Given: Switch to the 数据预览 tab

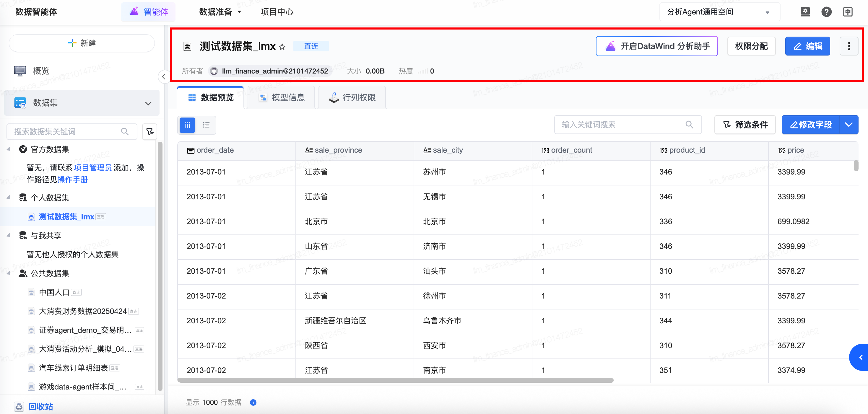Looking at the screenshot, I should (x=211, y=97).
